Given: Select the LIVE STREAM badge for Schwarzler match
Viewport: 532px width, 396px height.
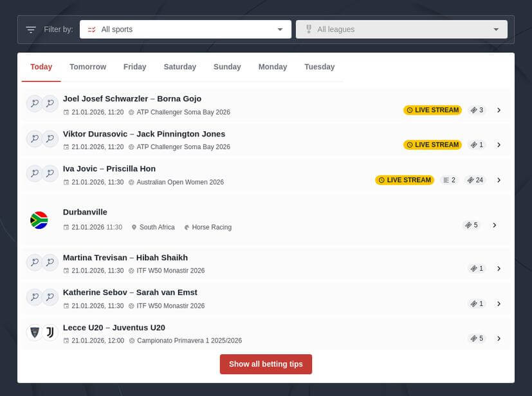Looking at the screenshot, I should click(x=432, y=110).
